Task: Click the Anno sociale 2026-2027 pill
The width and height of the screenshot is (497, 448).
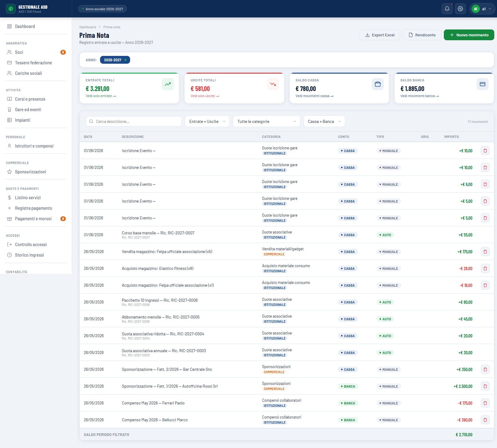Action: (x=102, y=9)
